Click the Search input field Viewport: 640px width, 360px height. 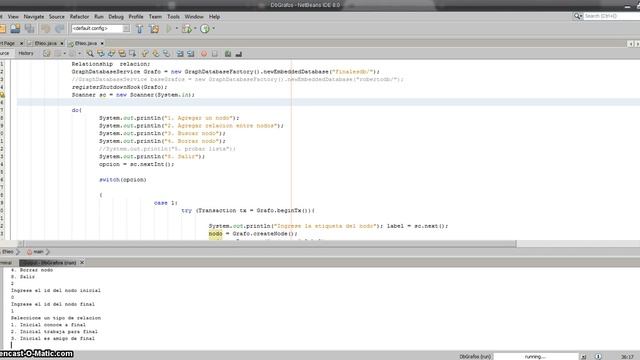611,16
